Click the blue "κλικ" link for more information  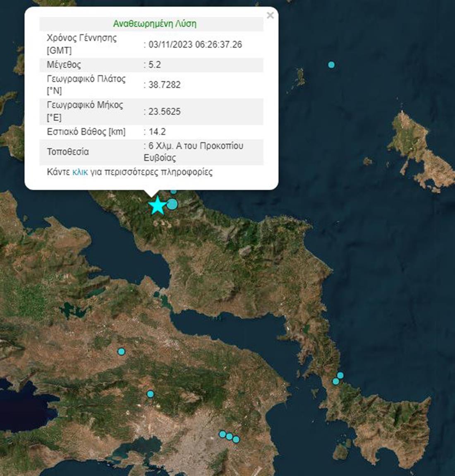point(80,172)
